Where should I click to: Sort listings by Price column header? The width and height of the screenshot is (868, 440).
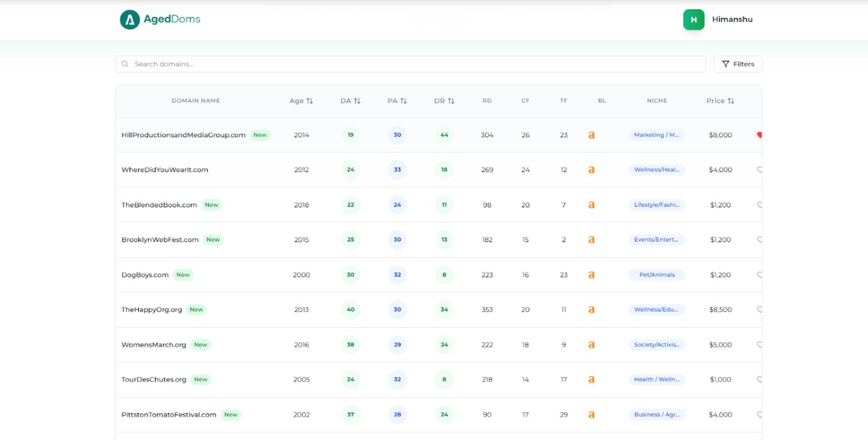[720, 101]
